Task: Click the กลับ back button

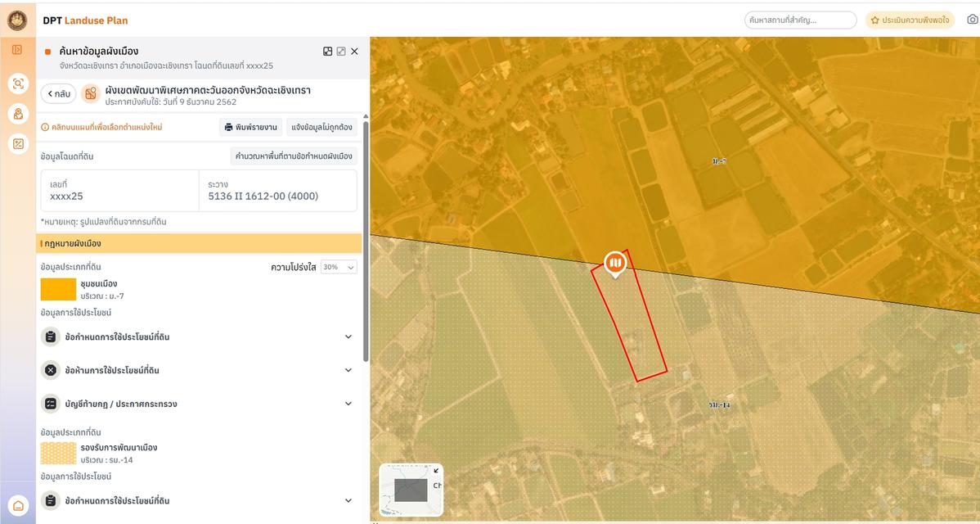Action: coord(58,94)
